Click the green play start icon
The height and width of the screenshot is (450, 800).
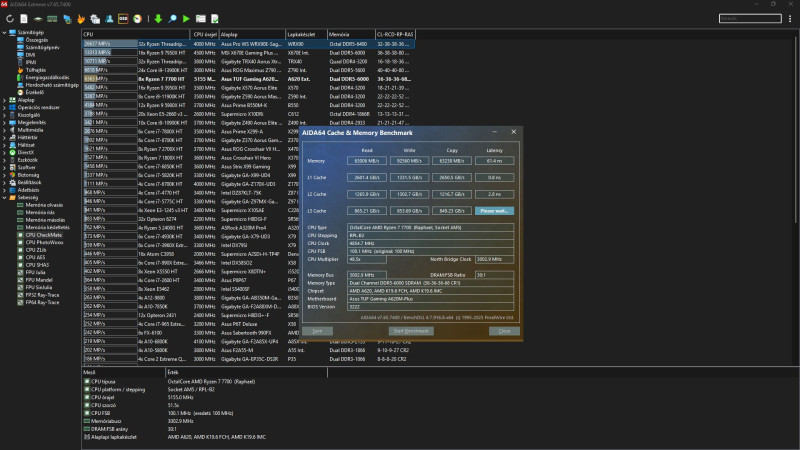click(186, 19)
